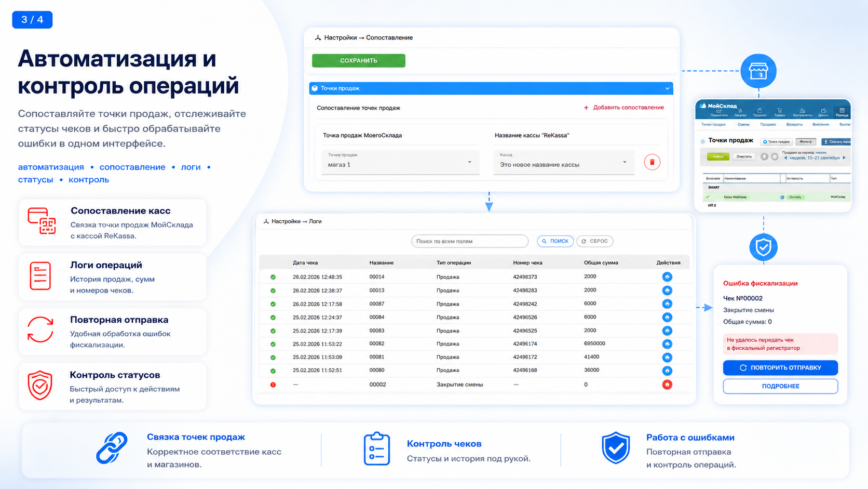Click the date cell 25.02.2026 11:52:51
Screen dimensions: 868x489
point(317,371)
